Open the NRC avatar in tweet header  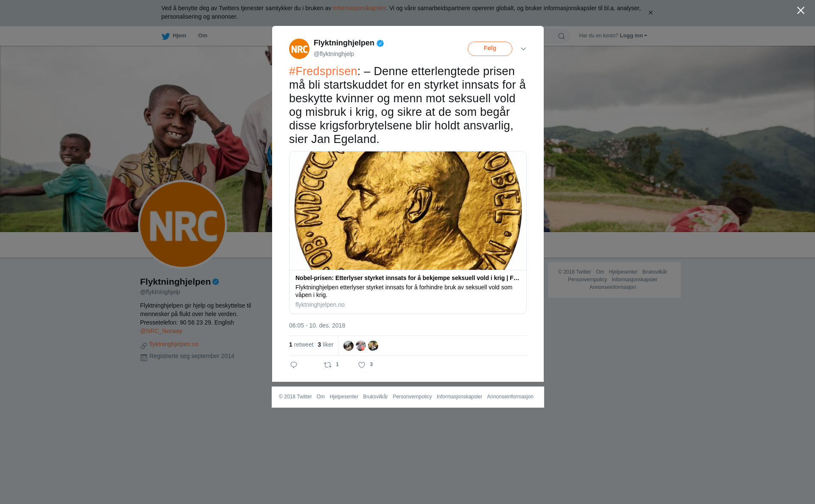299,49
